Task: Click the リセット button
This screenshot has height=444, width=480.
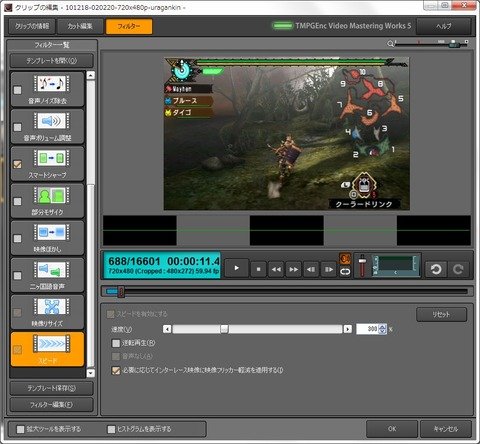Action: click(441, 314)
